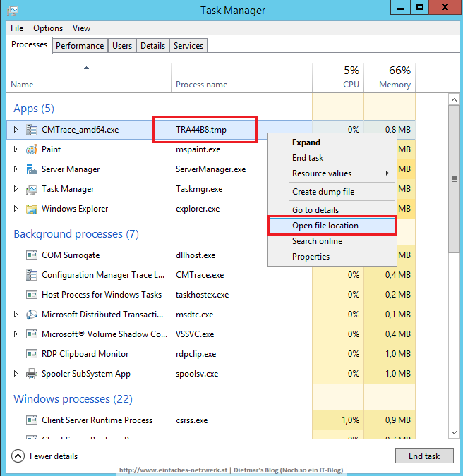Click the End task button

424,456
